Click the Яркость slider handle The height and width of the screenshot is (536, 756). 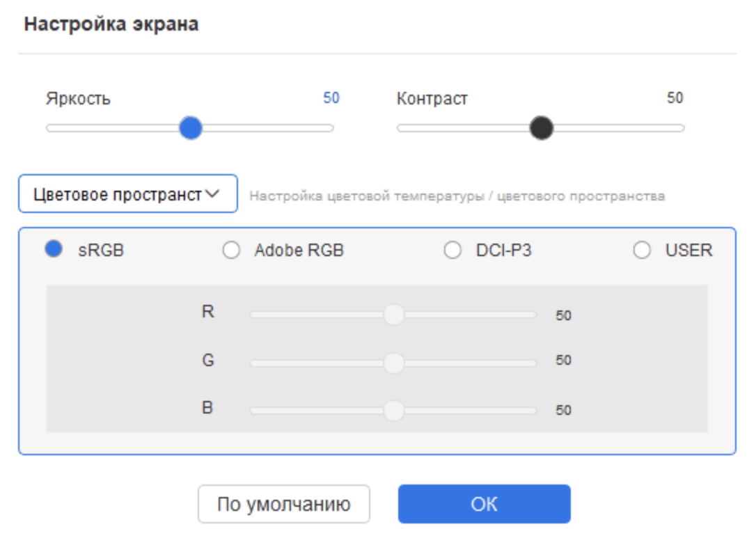(191, 127)
